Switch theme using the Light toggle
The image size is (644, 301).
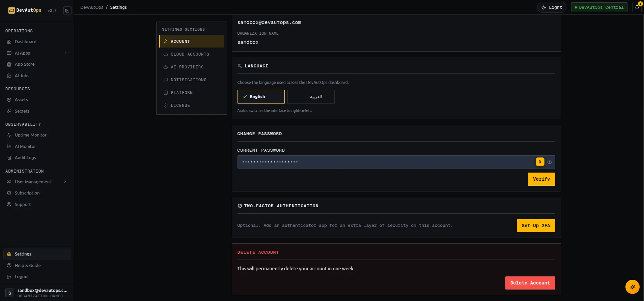(x=552, y=7)
